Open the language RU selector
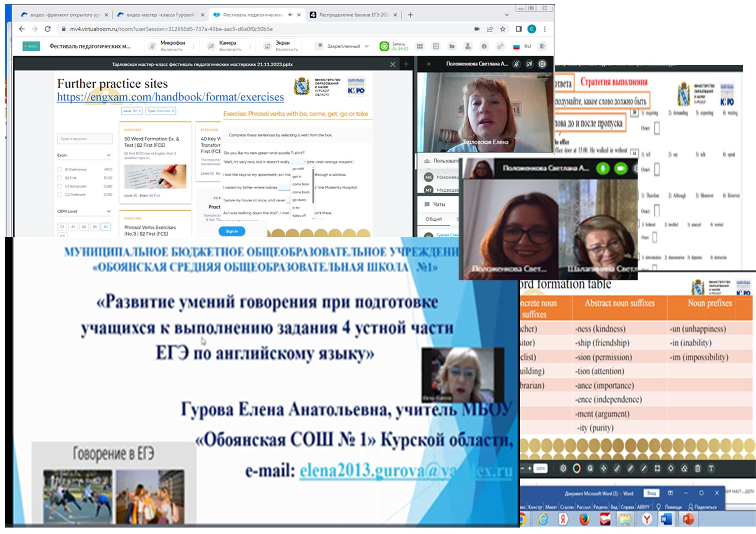Viewport: 756px width, 534px height. (522, 46)
